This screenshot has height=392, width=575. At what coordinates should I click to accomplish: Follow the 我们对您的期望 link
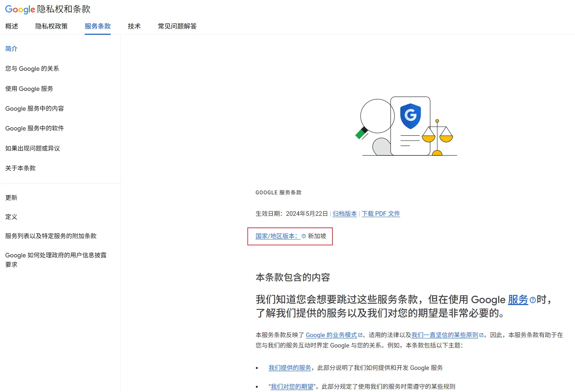click(292, 386)
